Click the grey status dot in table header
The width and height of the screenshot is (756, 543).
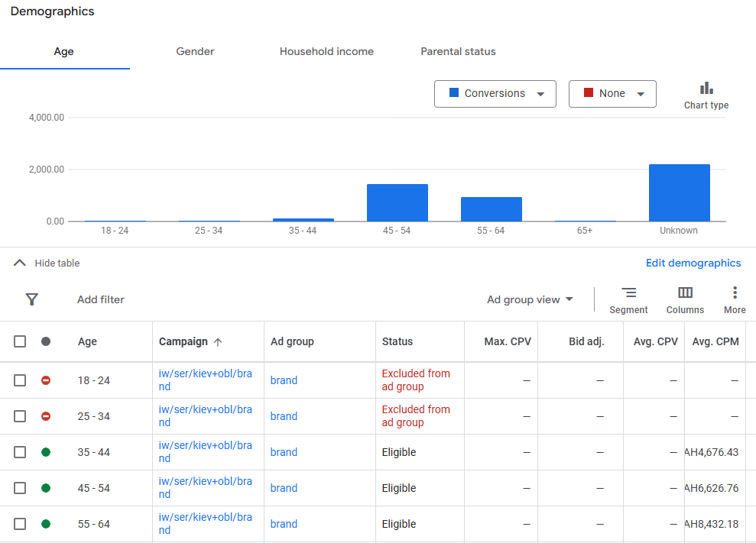(x=46, y=341)
